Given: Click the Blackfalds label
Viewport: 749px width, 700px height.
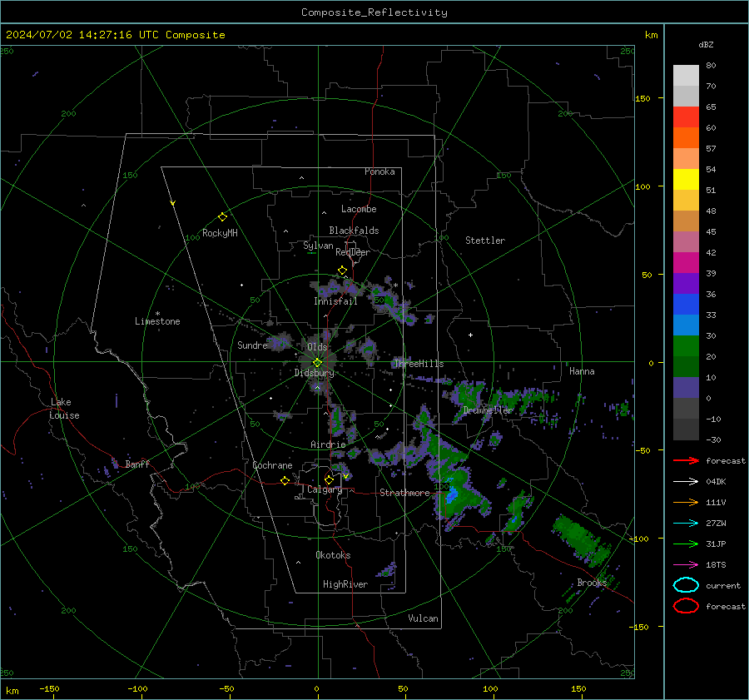Looking at the screenshot, I should (354, 231).
